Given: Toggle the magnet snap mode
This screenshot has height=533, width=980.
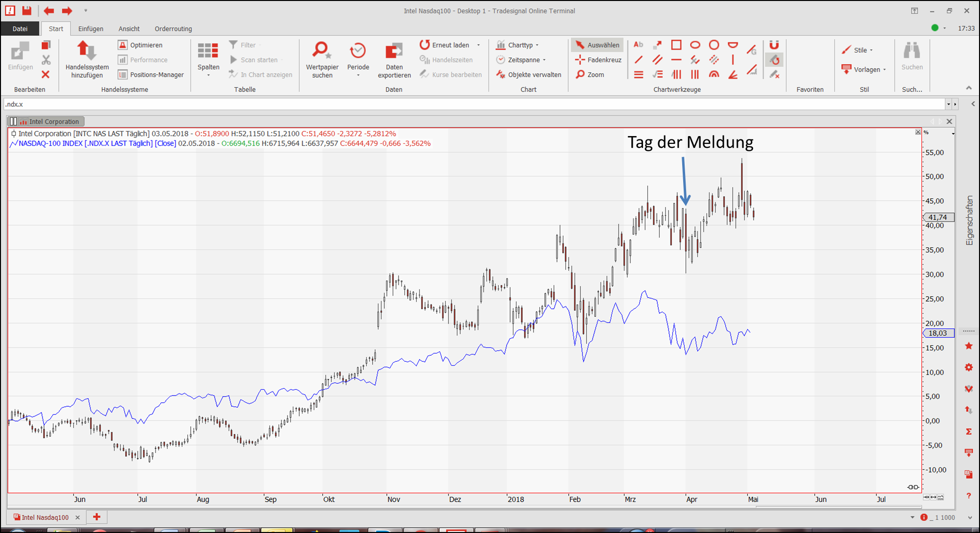Looking at the screenshot, I should pos(774,45).
